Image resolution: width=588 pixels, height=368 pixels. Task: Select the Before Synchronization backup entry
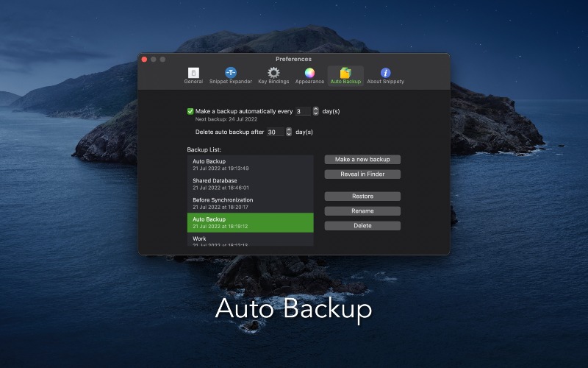[250, 203]
